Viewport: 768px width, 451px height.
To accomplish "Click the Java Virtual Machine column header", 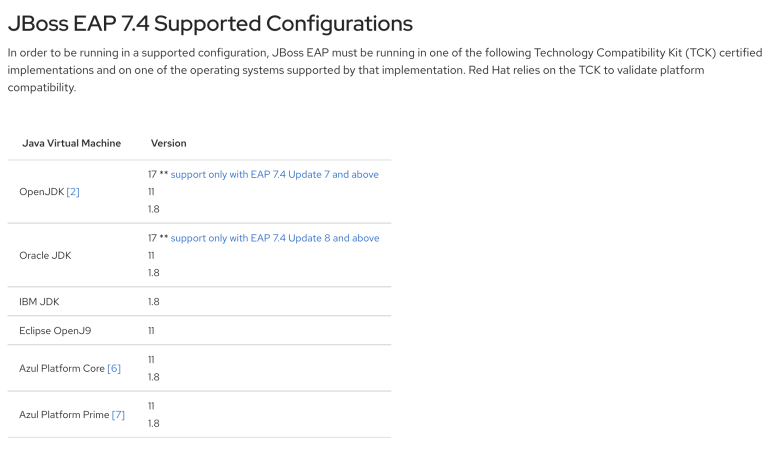I will point(72,143).
